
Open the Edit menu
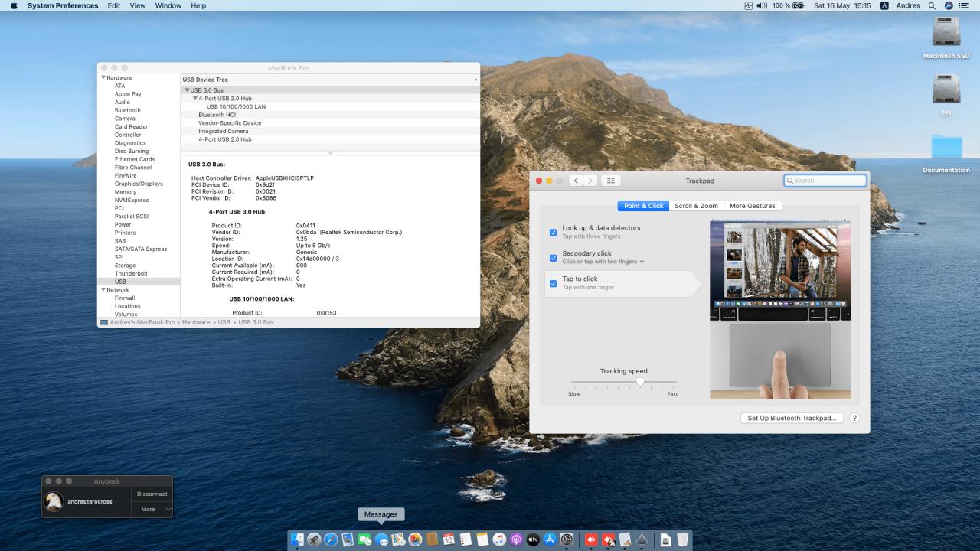point(113,5)
